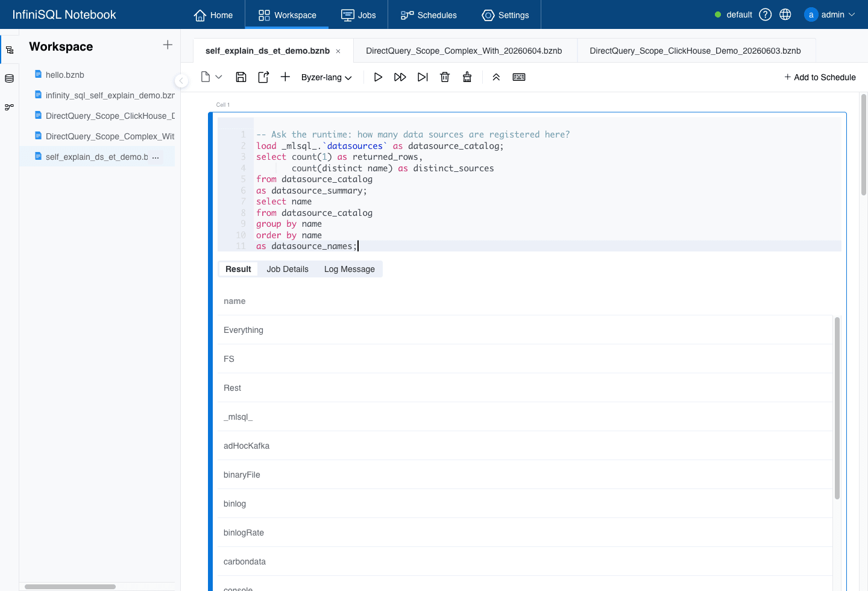Open help question mark icon
The image size is (868, 591).
766,14
